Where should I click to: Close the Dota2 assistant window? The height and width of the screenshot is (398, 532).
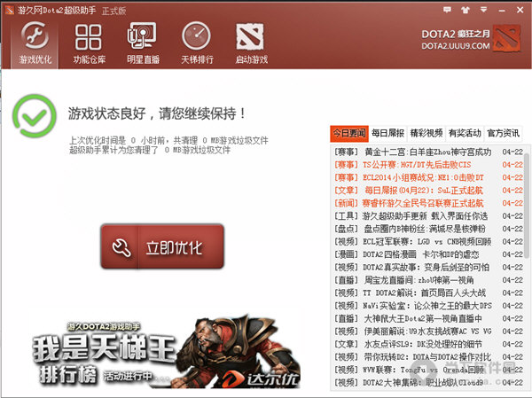point(520,10)
